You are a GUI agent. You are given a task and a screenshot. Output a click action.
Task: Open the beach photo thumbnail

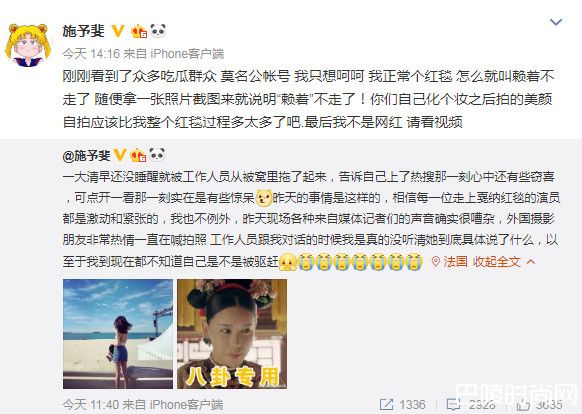(x=118, y=334)
